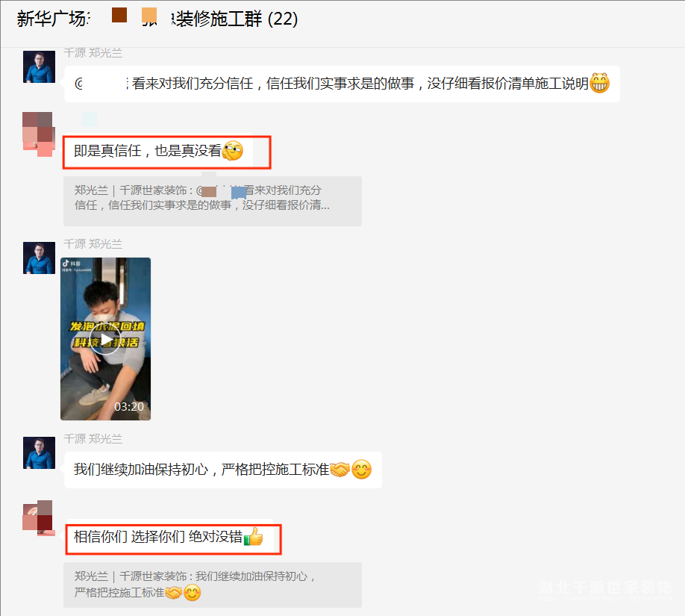Play the 03:20 foam cement video
The height and width of the screenshot is (616, 685).
[106, 339]
